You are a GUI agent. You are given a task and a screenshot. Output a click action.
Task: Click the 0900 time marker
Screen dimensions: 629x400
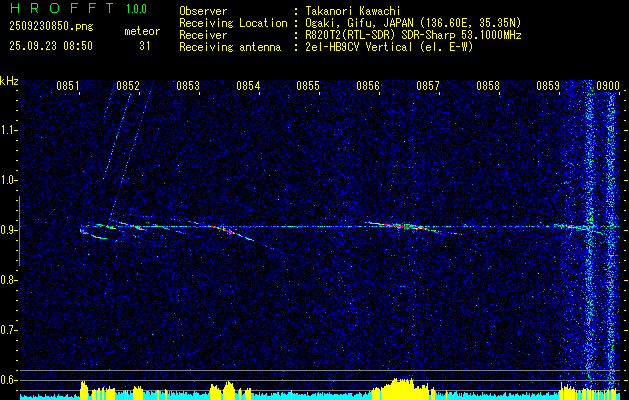pyautogui.click(x=608, y=86)
